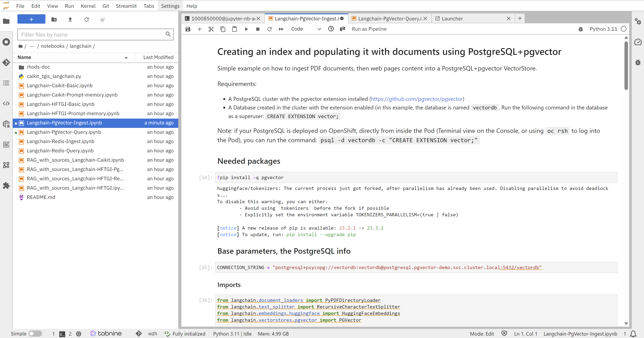Expand the collapsed breadcrumb ellipsis path

click(x=32, y=46)
